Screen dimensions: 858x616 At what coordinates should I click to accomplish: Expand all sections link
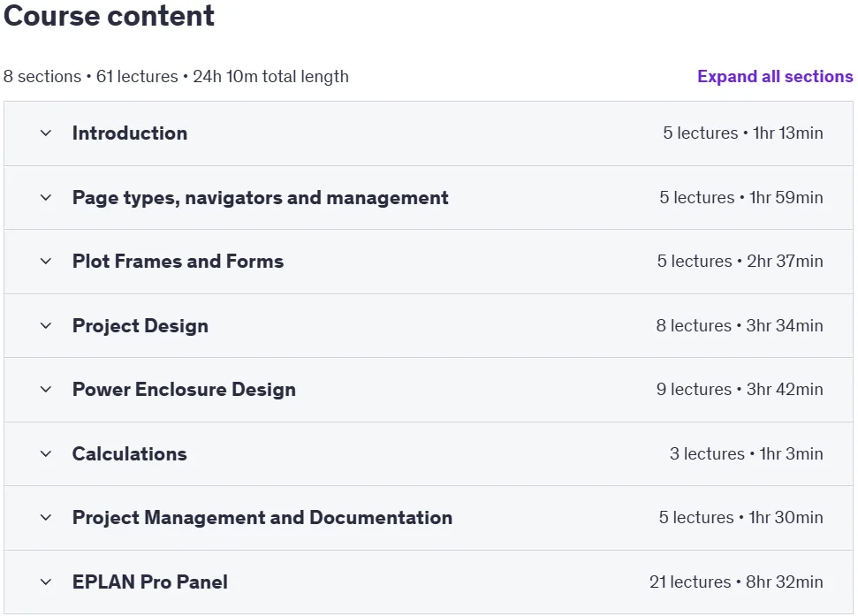(775, 77)
